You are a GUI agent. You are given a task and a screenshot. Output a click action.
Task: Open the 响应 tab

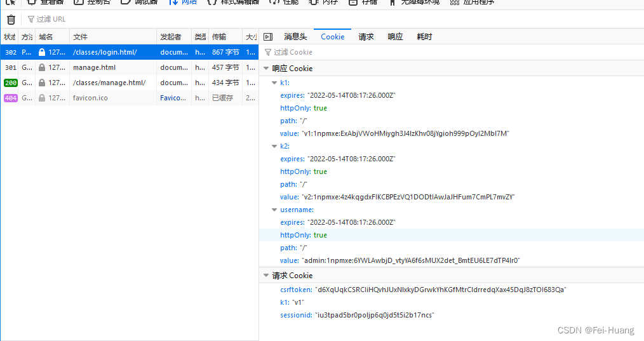[395, 37]
